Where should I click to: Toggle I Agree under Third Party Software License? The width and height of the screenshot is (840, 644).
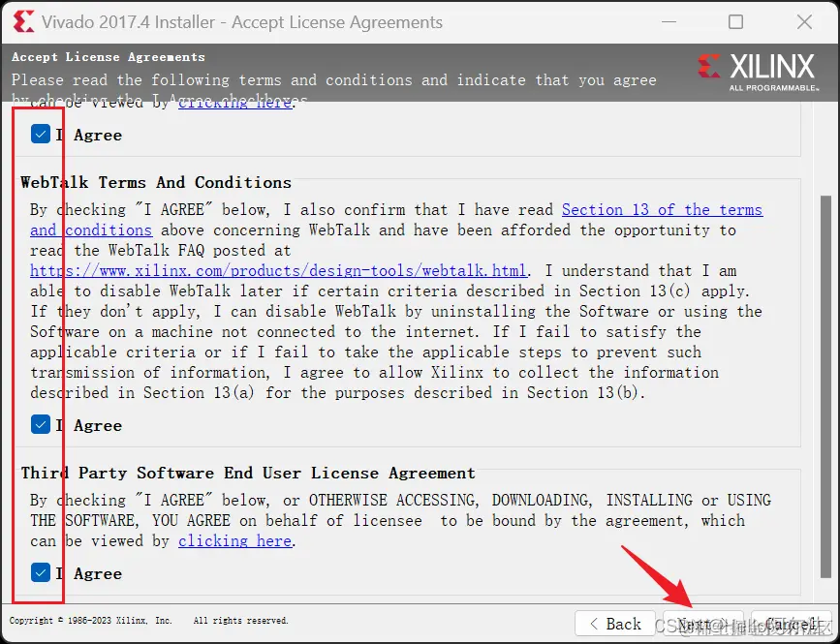tap(41, 572)
